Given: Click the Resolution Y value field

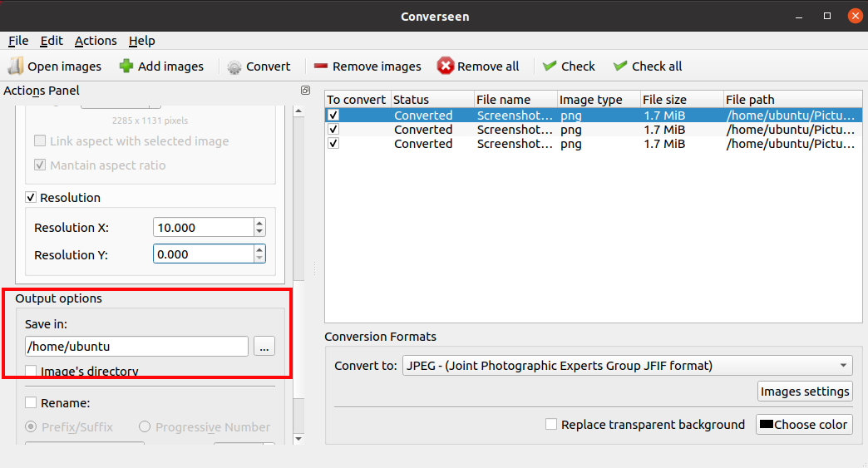Looking at the screenshot, I should click(x=203, y=254).
